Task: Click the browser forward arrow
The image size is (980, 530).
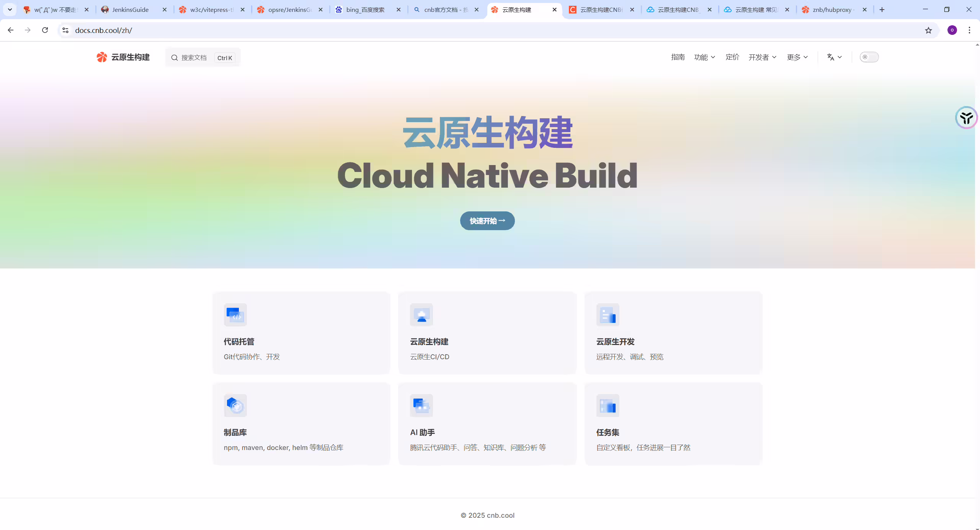Action: 28,30
